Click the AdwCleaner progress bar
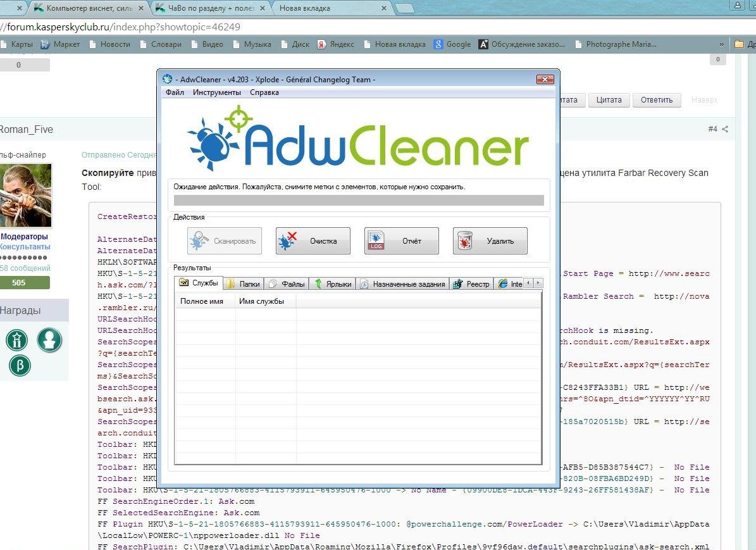Viewport: 756px width, 550px height. tap(359, 200)
